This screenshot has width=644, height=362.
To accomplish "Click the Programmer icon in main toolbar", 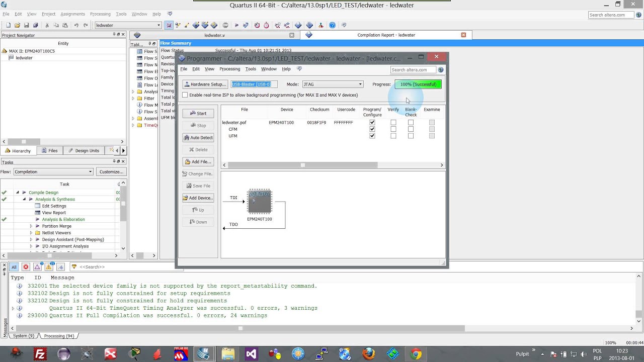I will 309,25.
